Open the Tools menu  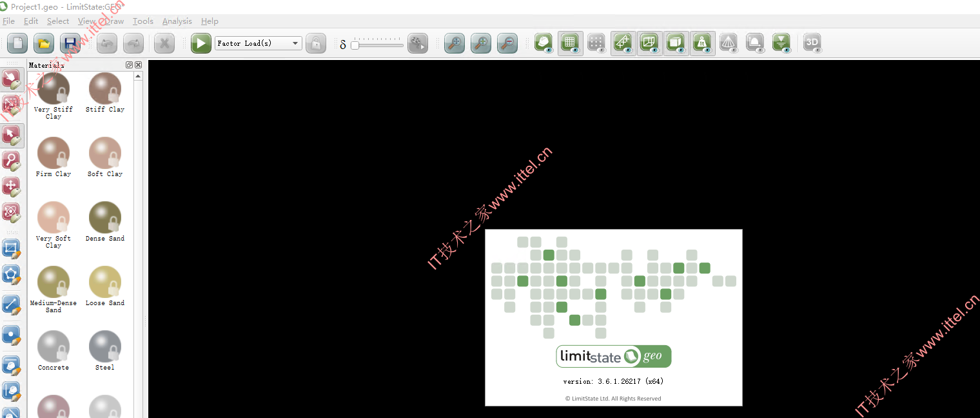[143, 21]
